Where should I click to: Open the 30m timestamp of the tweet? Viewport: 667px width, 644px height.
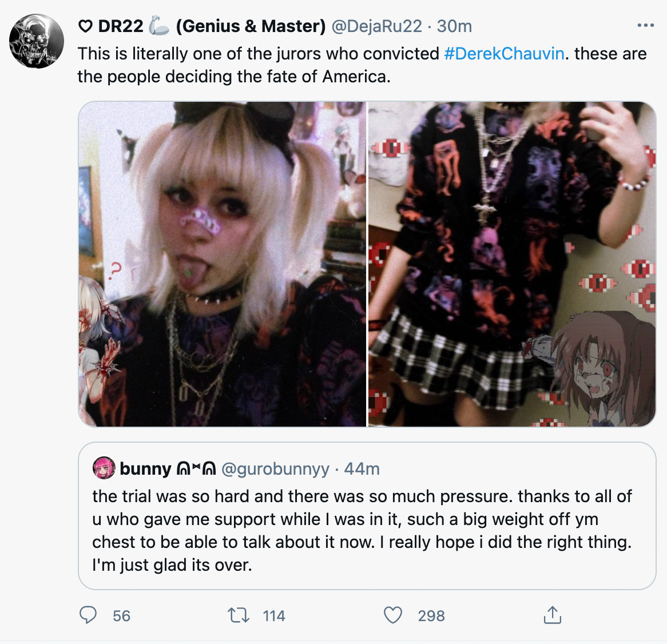pos(454,26)
